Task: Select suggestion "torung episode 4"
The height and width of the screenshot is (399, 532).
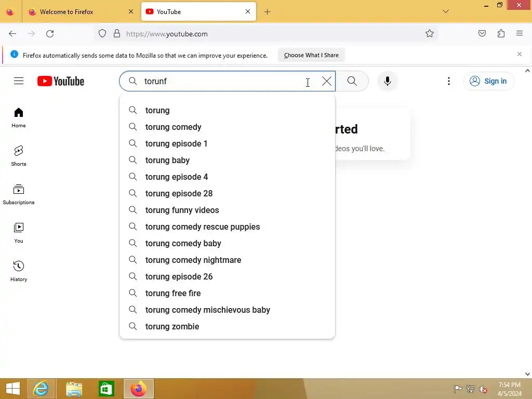Action: pyautogui.click(x=228, y=177)
